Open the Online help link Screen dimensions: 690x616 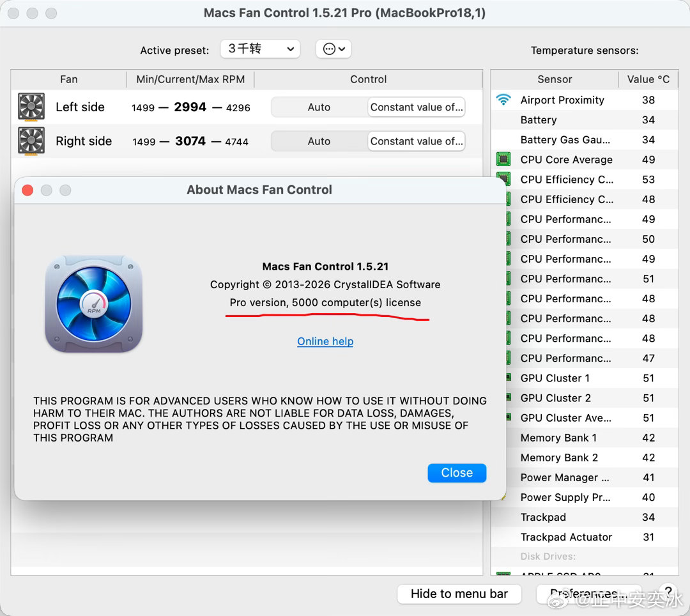click(325, 341)
